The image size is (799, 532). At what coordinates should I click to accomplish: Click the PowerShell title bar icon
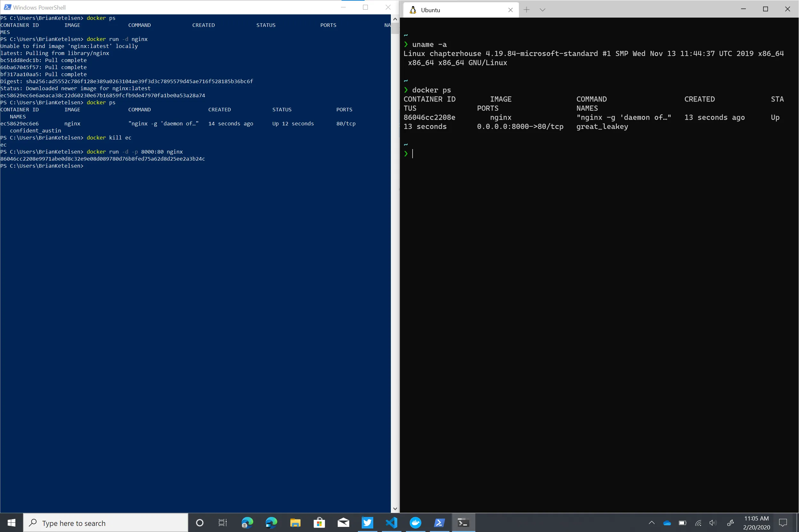7,7
